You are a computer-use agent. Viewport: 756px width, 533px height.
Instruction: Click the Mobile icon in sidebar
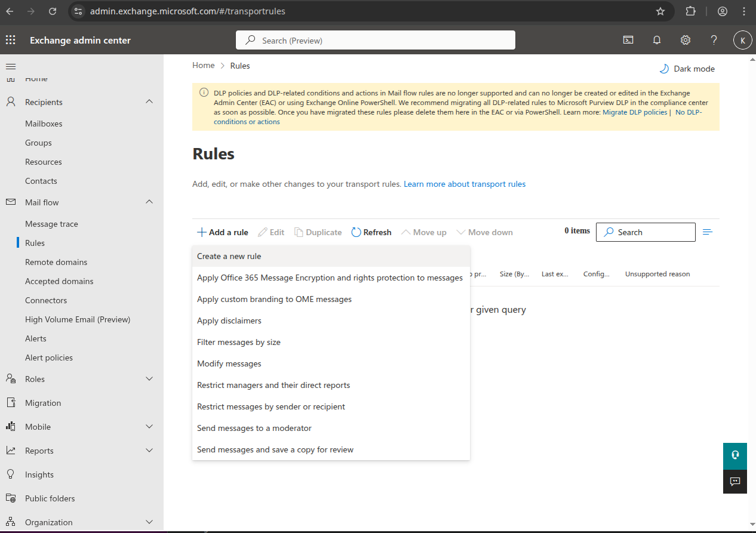coord(11,427)
